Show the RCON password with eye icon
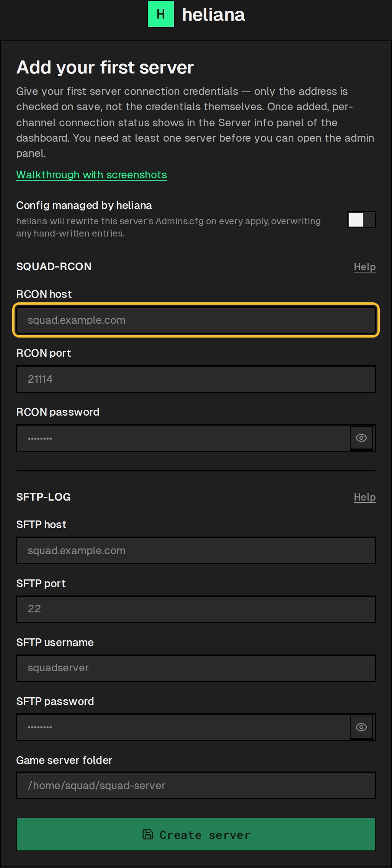Viewport: 392px width, 868px height. (x=361, y=438)
